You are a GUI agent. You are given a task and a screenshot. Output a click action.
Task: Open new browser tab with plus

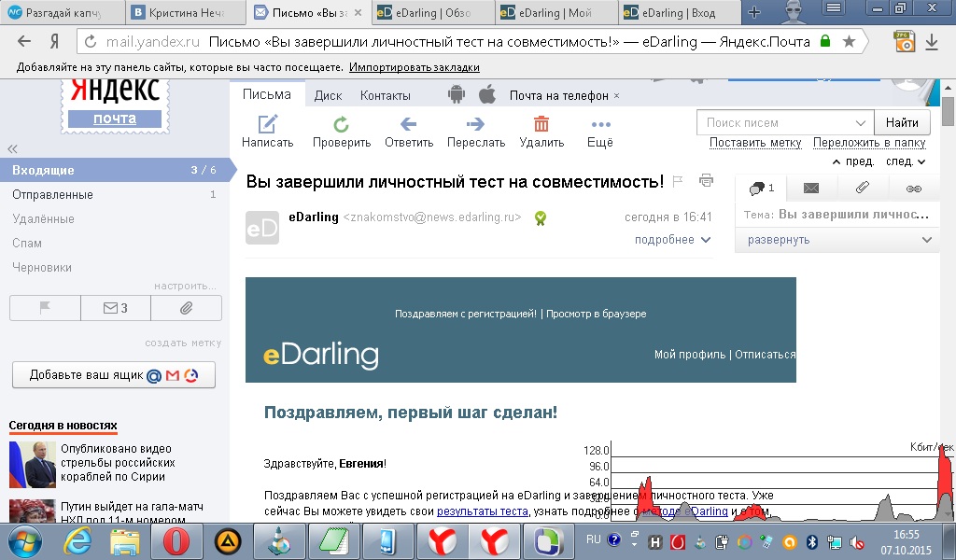pos(754,12)
